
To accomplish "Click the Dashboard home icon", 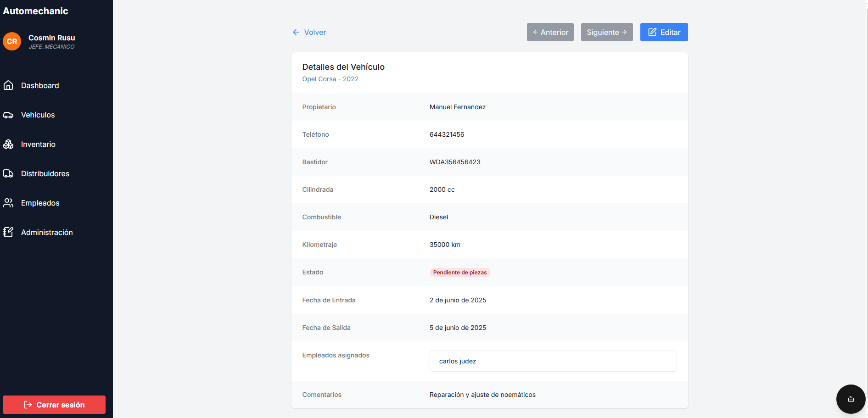I will [8, 85].
